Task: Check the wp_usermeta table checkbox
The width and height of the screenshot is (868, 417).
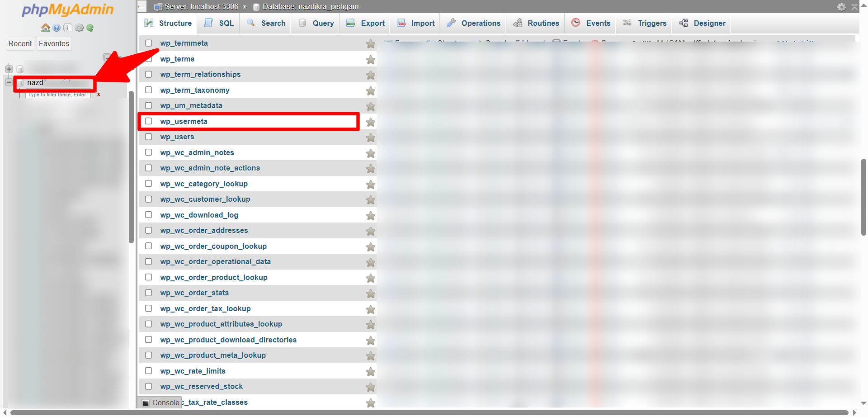Action: click(149, 121)
